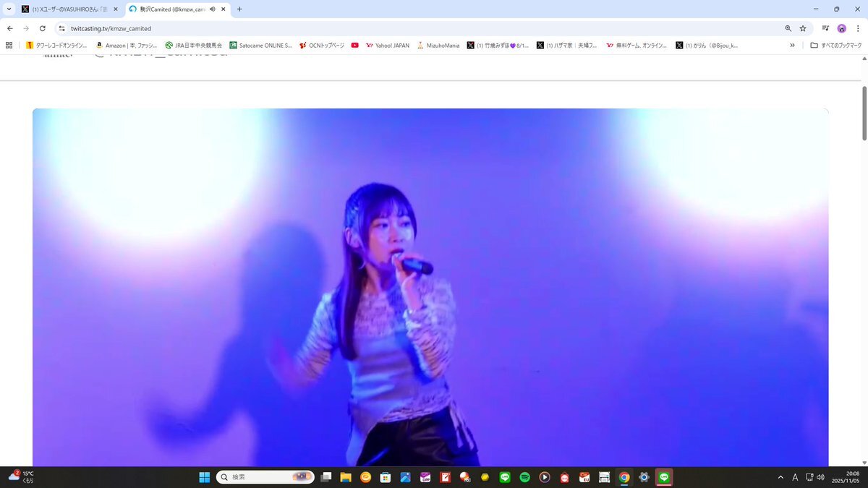
Task: Open the apps grid in bookmarks bar
Action: [9, 45]
